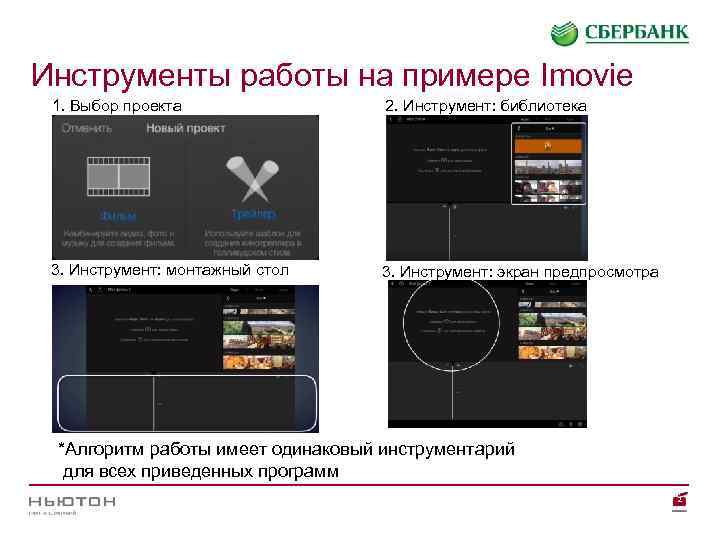720x540 pixels.
Task: Click the back arrow in library screenshot
Action: [x=391, y=119]
